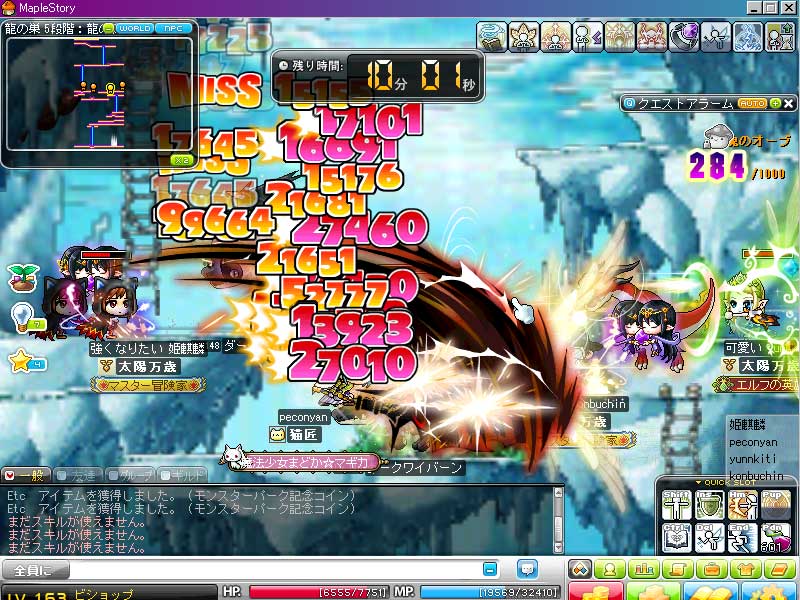Open the equipment shirt button
The height and width of the screenshot is (600, 800).
[x=746, y=568]
